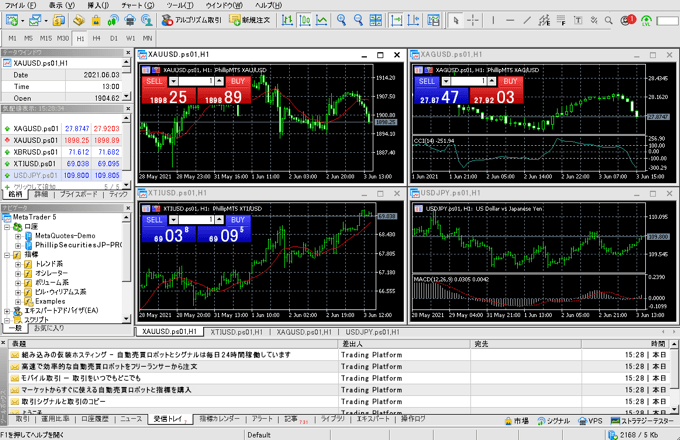Expand MetaQuotes-Demo account node
This screenshot has width=680, height=440.
(x=18, y=236)
